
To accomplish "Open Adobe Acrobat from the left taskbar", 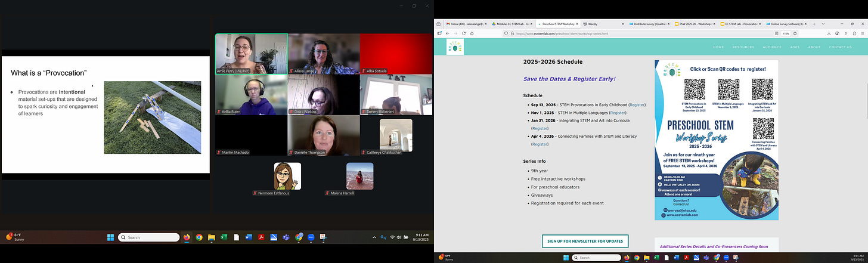I will [261, 237].
